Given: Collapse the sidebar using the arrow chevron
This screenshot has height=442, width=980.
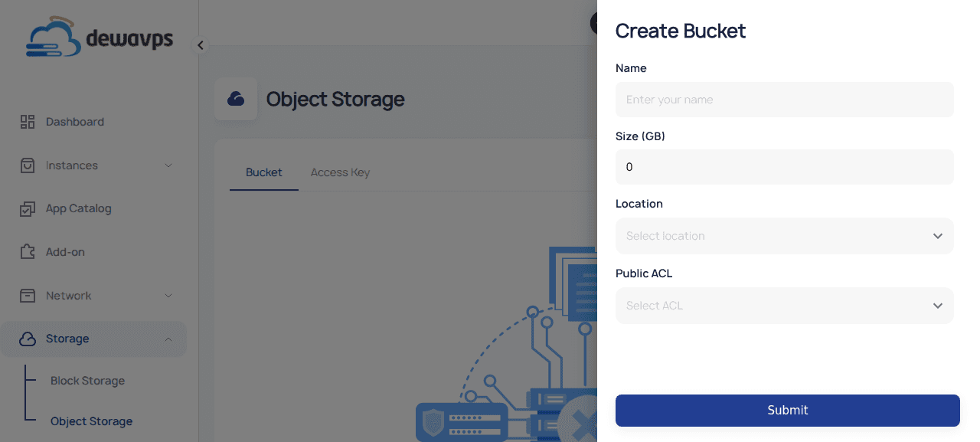Looking at the screenshot, I should pos(200,44).
